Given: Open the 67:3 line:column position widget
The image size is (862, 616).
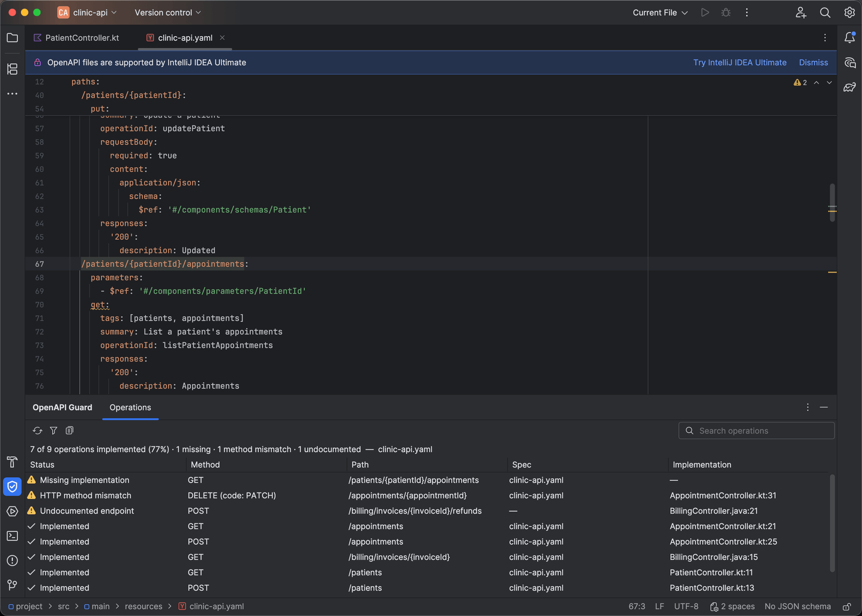Looking at the screenshot, I should (x=637, y=607).
